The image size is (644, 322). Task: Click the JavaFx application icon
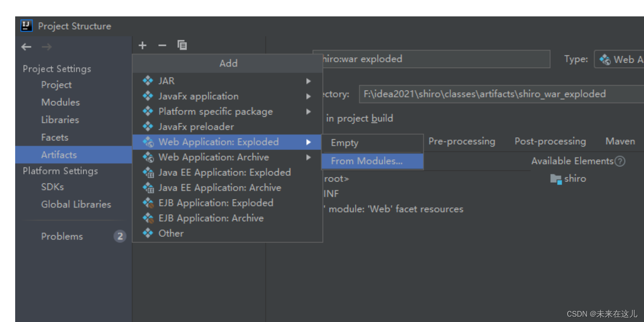tap(148, 96)
